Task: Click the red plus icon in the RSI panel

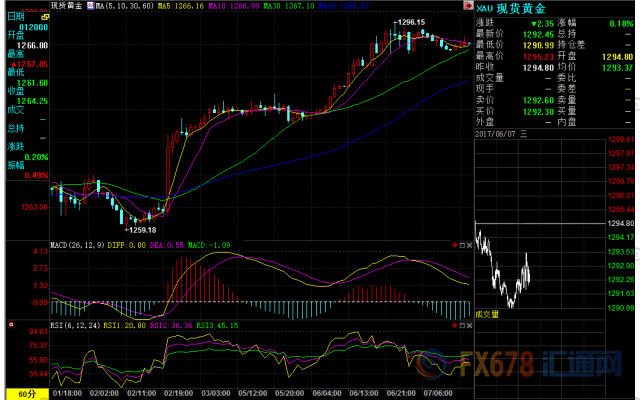Action: [456, 325]
